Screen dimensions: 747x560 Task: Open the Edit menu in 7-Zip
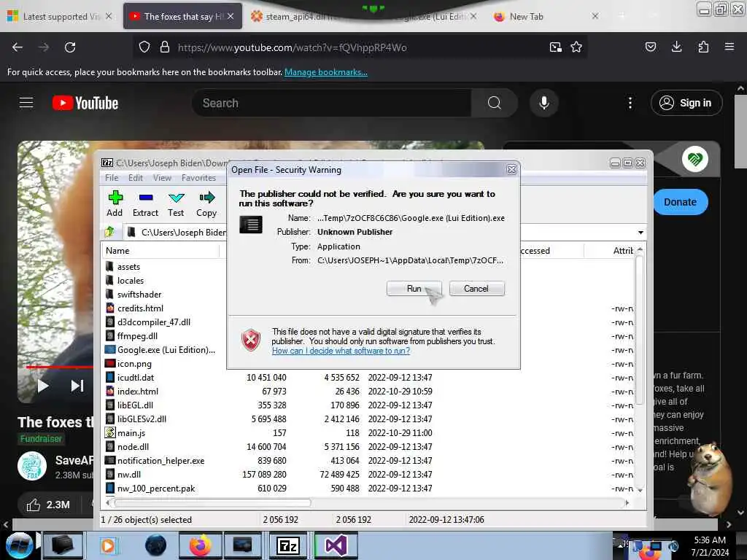(x=135, y=178)
